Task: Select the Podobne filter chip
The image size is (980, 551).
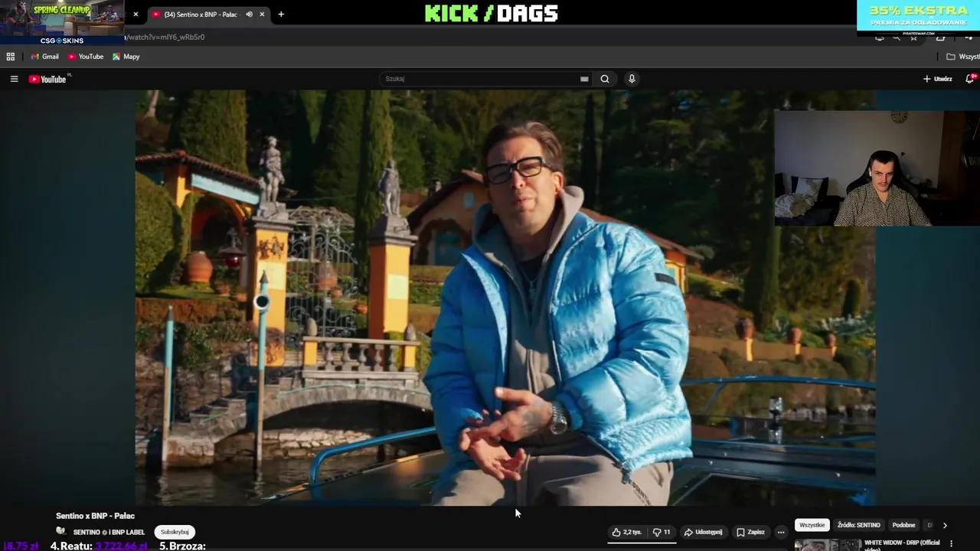Action: tap(903, 525)
